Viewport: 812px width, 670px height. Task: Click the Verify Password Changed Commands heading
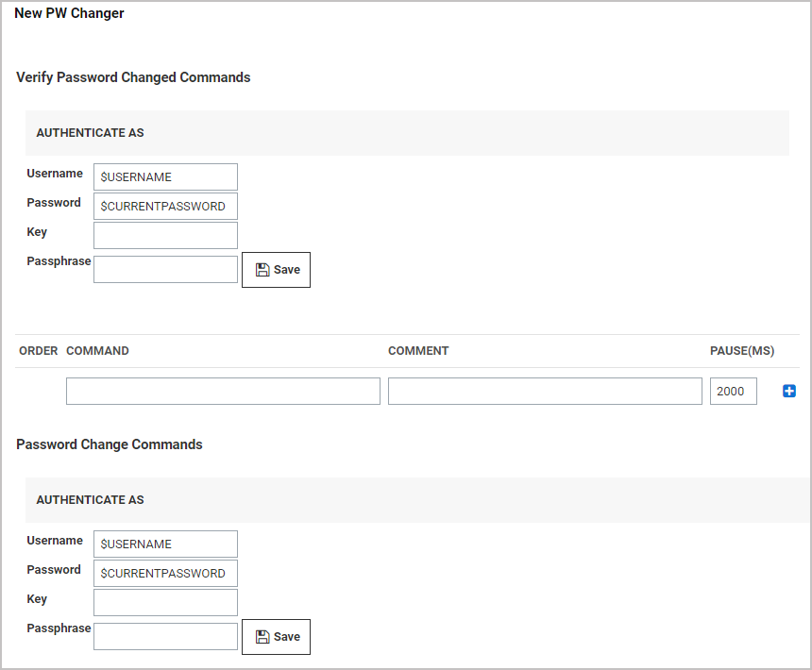(x=133, y=77)
